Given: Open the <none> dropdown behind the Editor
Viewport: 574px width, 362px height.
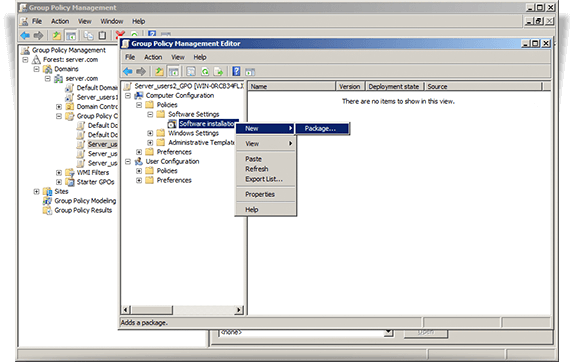Looking at the screenshot, I should pyautogui.click(x=389, y=333).
